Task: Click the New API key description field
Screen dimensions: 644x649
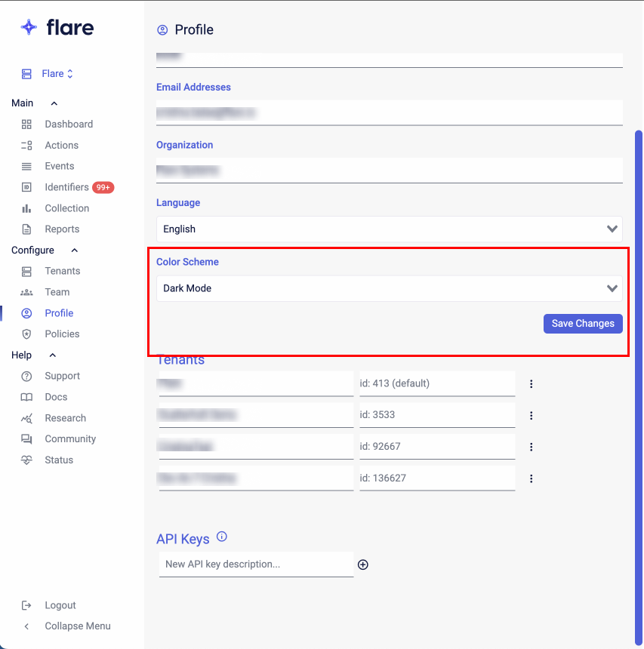Action: pyautogui.click(x=256, y=564)
